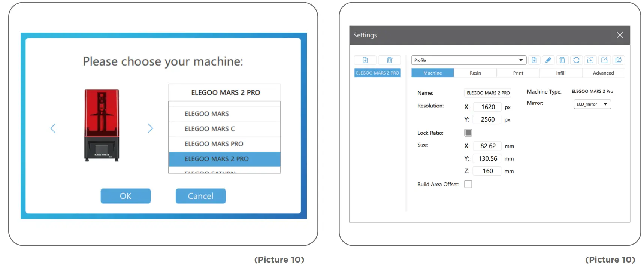Switch to the Machine tab
This screenshot has width=644, height=267.
pos(432,73)
